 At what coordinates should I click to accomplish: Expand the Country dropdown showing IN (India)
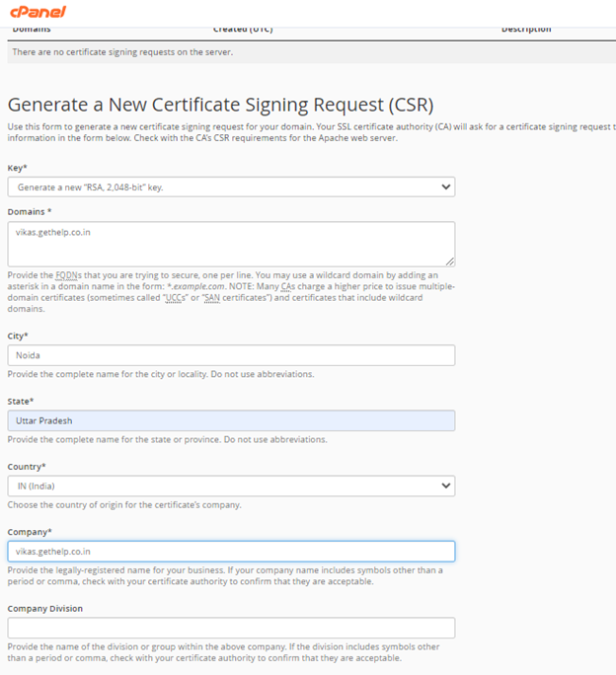pyautogui.click(x=231, y=486)
